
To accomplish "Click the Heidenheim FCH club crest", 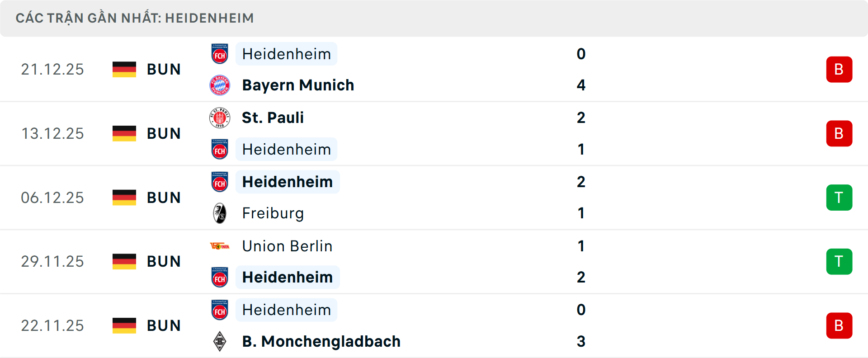I will coord(220,54).
